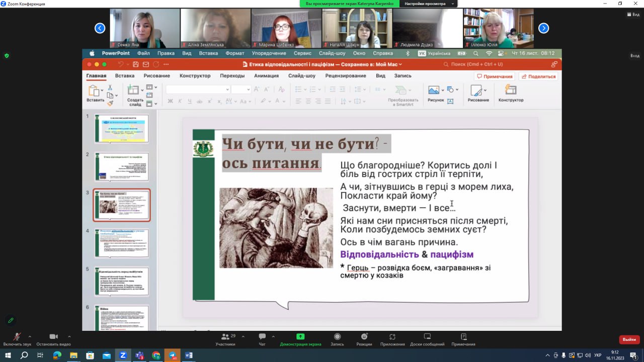The image size is (644, 362).
Task: Click the red Выйти leave button
Action: [x=629, y=339]
